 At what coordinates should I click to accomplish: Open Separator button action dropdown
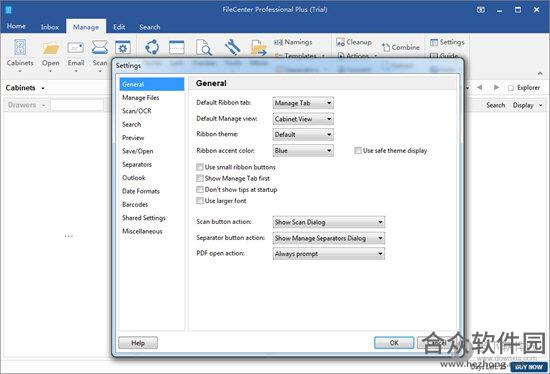[x=329, y=238]
